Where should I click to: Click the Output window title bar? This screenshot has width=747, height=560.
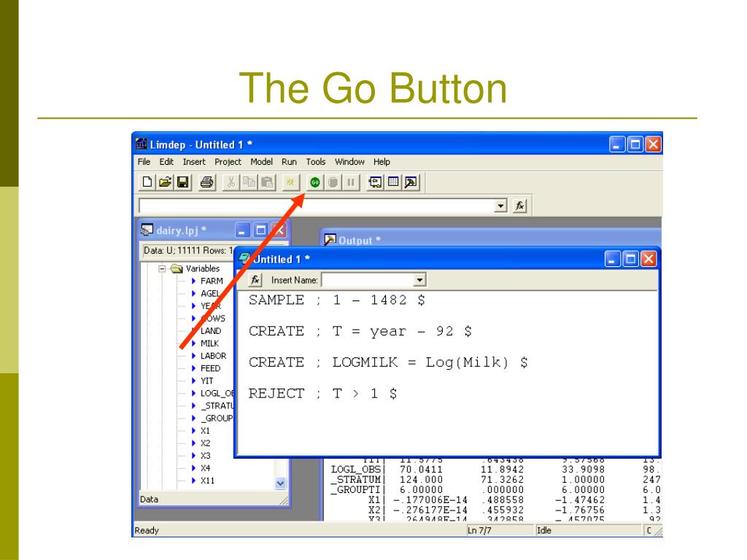[x=491, y=239]
